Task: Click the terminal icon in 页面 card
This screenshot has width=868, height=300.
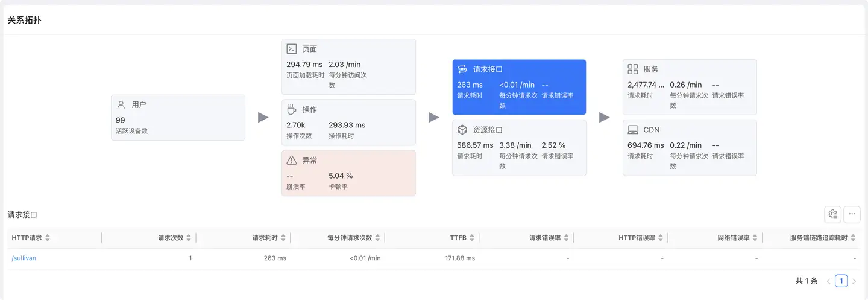Action: [292, 49]
